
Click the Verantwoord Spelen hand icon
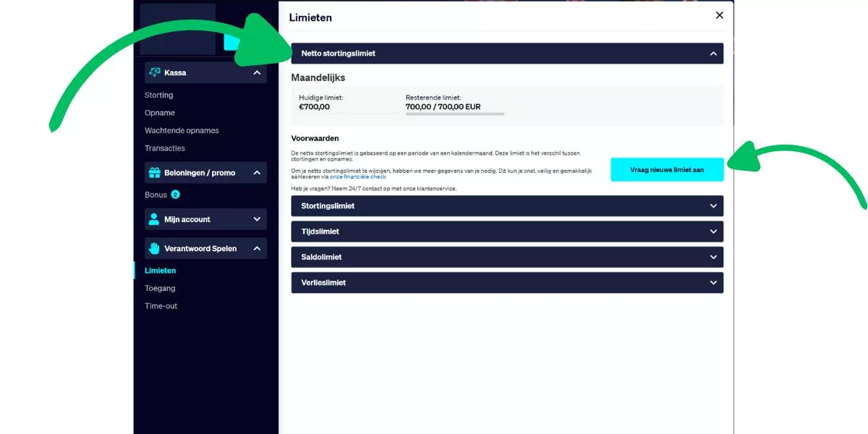[154, 248]
